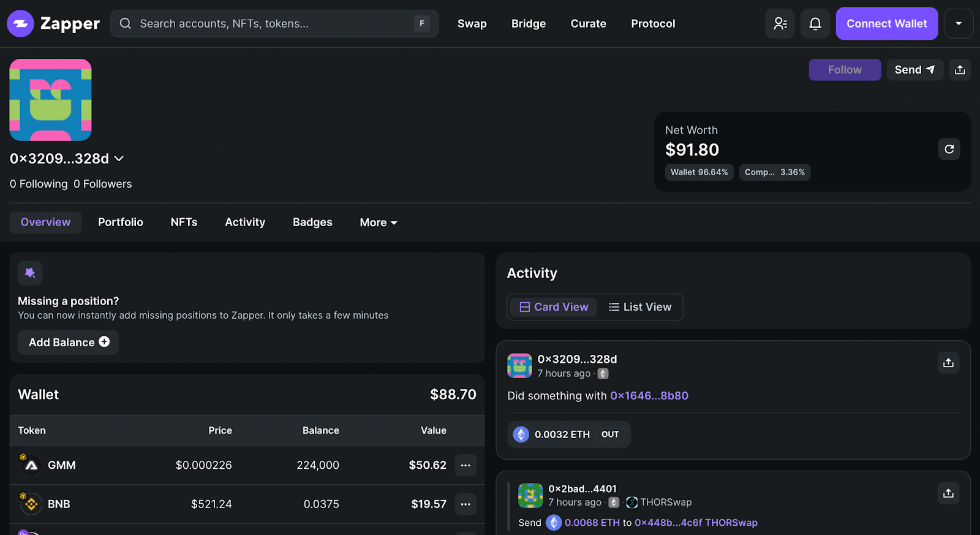Focus the search accounts, NFTs, tokens field
The width and height of the screenshot is (980, 535).
tap(274, 24)
